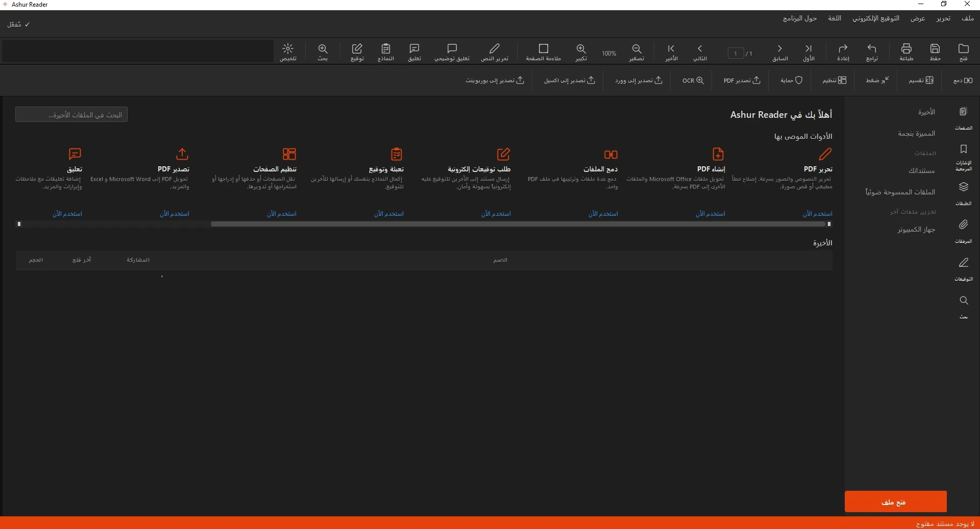Viewport: 980px width, 529px height.
Task: Open the File (ملف) menu
Action: 967,18
